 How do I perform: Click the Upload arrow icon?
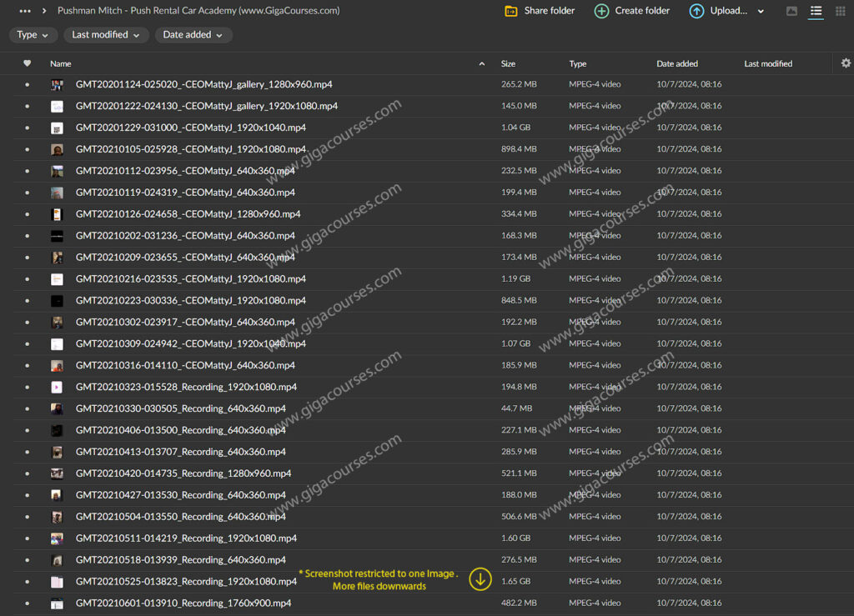[x=696, y=11]
